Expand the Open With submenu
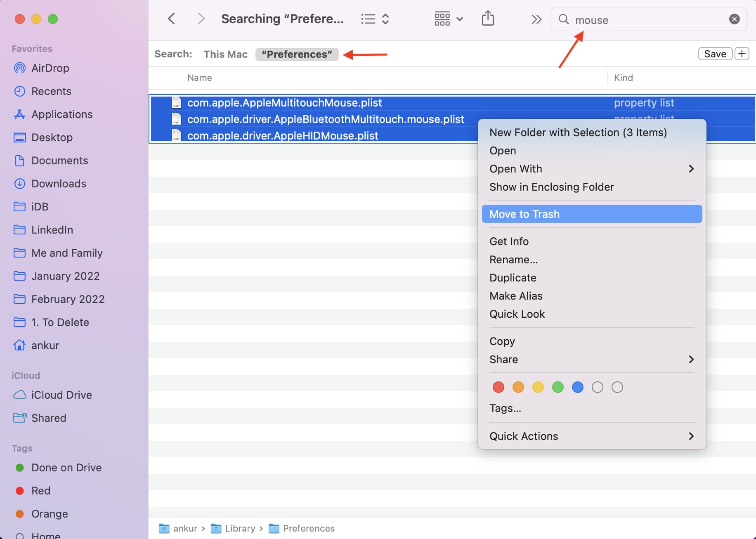 [x=592, y=169]
